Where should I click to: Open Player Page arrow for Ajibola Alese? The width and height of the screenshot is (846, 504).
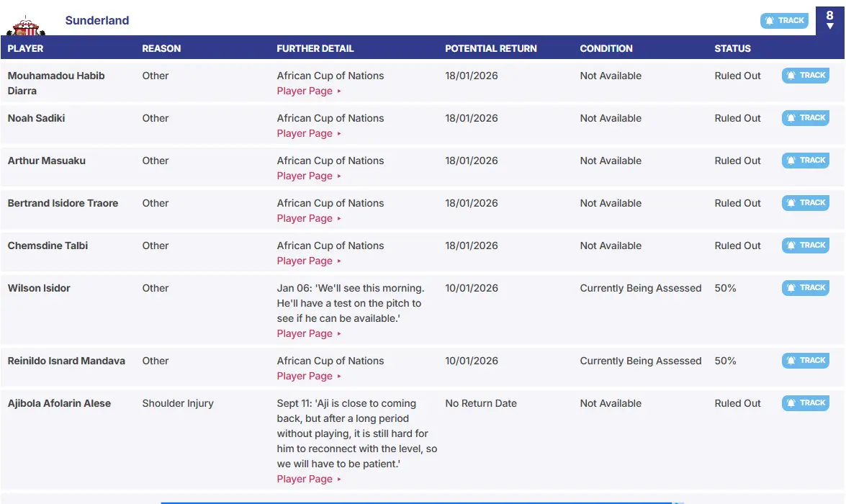pyautogui.click(x=339, y=480)
